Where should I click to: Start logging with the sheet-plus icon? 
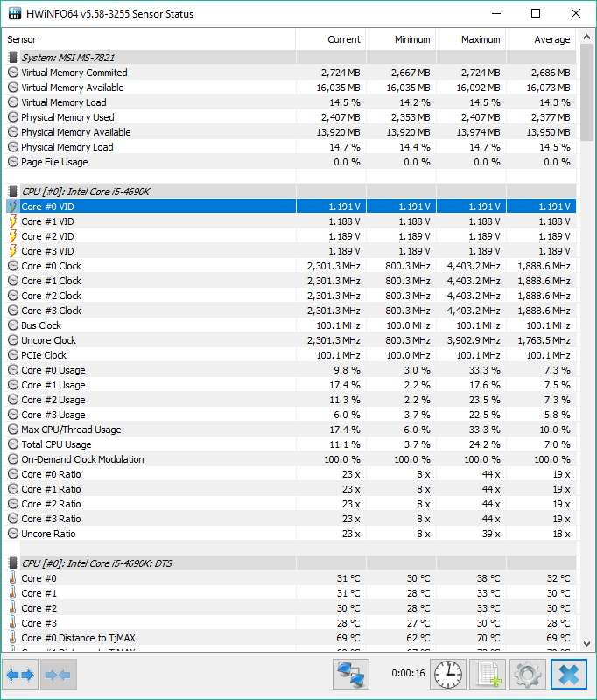(x=488, y=675)
